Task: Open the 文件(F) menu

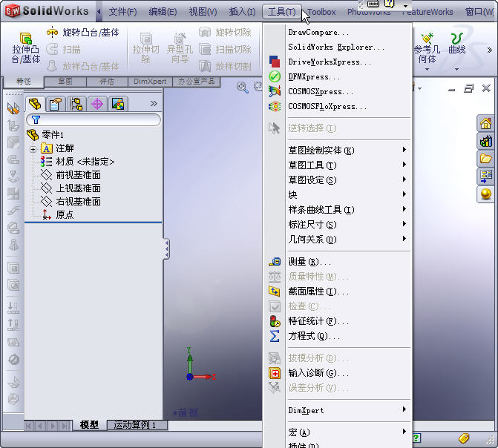Action: pyautogui.click(x=122, y=12)
